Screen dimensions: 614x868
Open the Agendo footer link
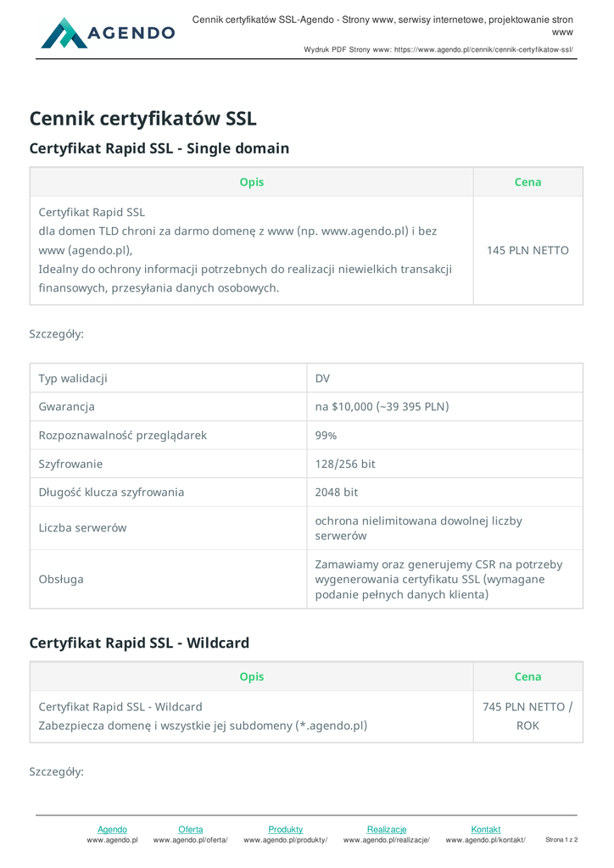click(x=112, y=829)
